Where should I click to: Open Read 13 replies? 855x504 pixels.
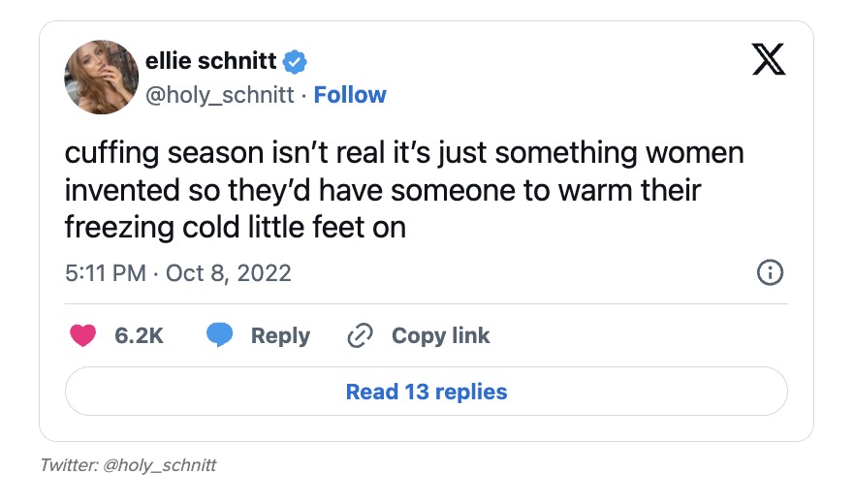pos(427,392)
